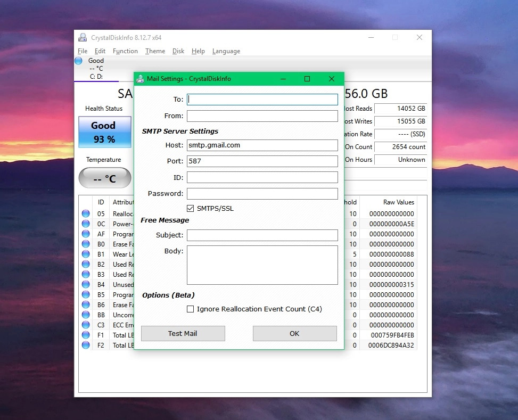Select blue status orb for attribute 05
518x420 pixels.
86,213
